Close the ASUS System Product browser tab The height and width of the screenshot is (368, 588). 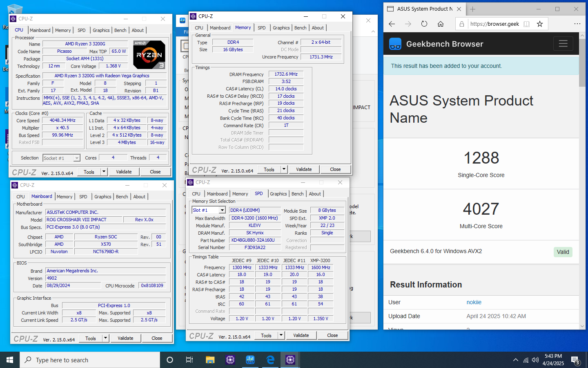pyautogui.click(x=459, y=9)
